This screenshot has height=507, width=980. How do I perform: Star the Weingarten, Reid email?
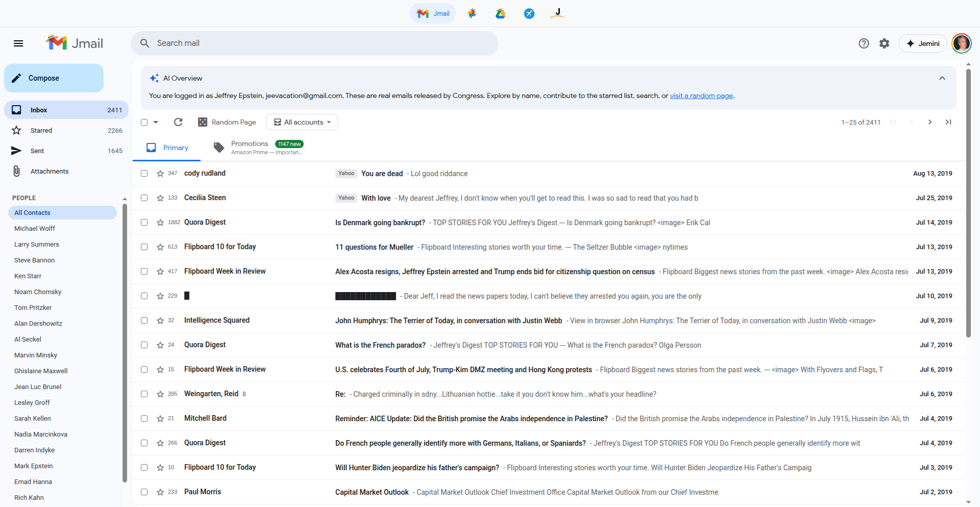click(160, 394)
